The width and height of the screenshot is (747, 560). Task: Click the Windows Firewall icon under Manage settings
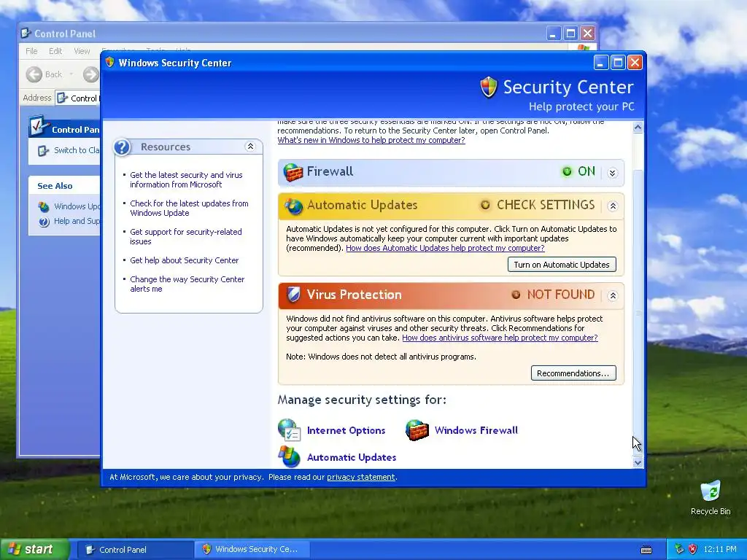[417, 430]
